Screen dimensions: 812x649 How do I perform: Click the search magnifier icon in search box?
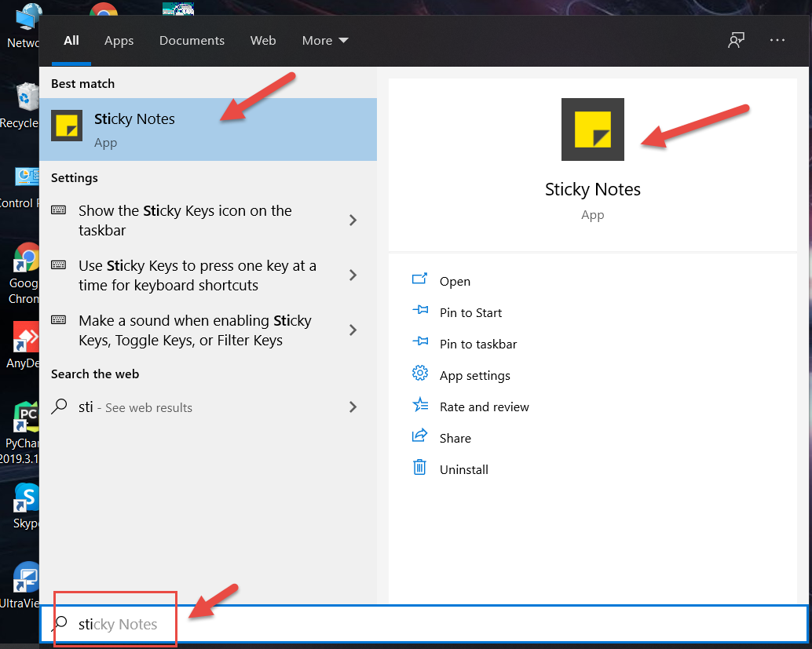point(60,622)
